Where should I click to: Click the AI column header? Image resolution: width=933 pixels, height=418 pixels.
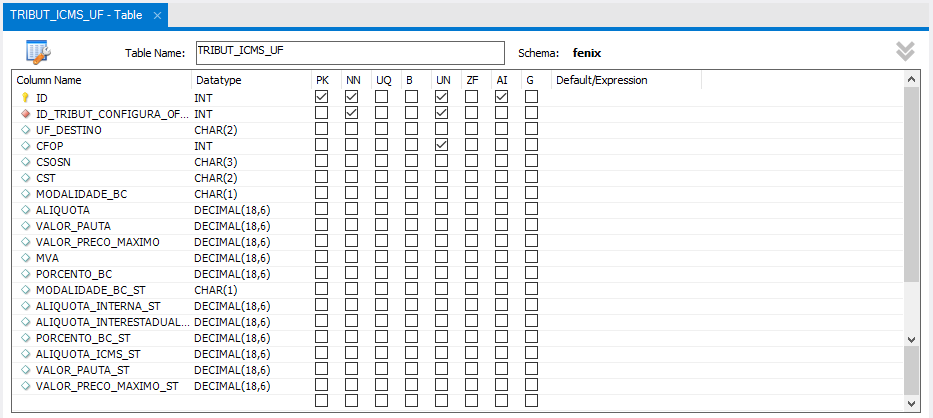click(502, 80)
